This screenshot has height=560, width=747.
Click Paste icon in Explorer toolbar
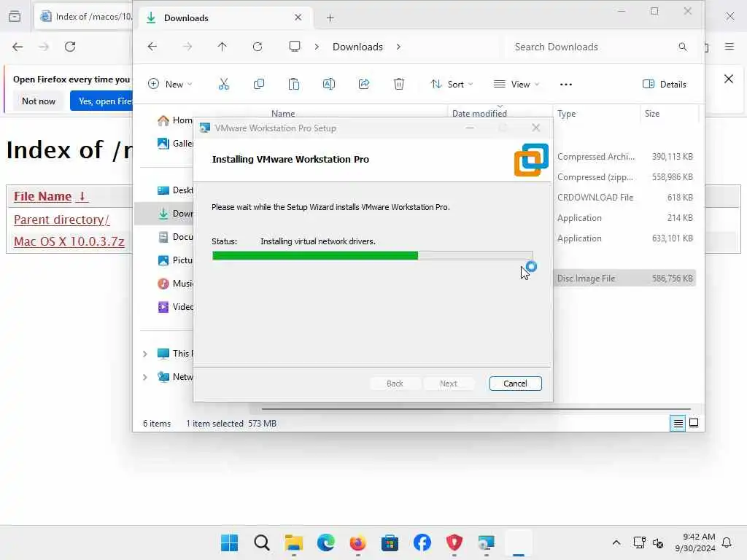coord(294,85)
